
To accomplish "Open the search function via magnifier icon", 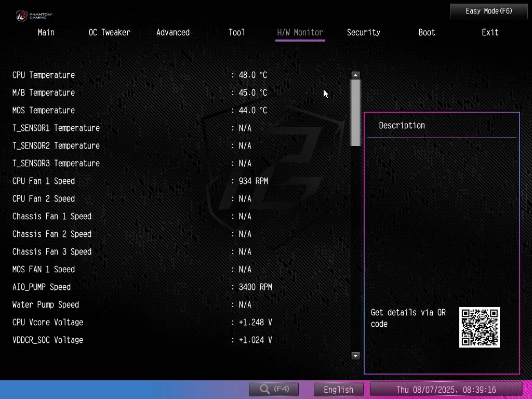I will (x=273, y=389).
